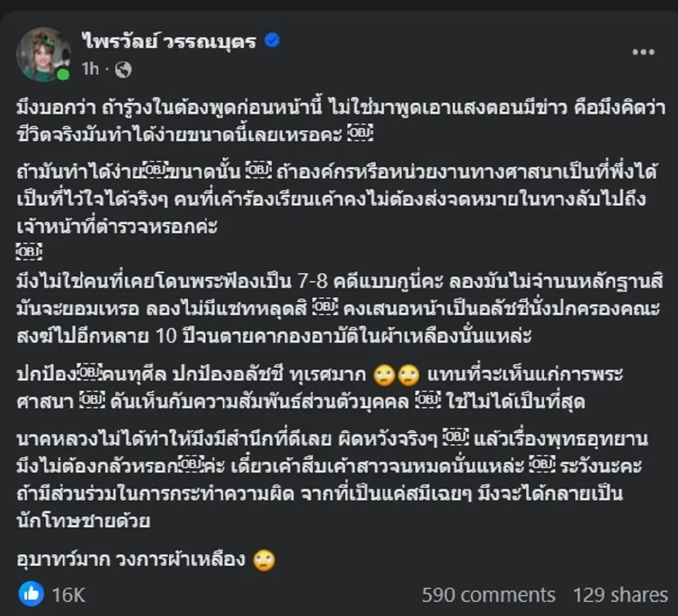This screenshot has height=616, width=678.
Task: Click the engagement summary row near the bottom
Action: (339, 593)
